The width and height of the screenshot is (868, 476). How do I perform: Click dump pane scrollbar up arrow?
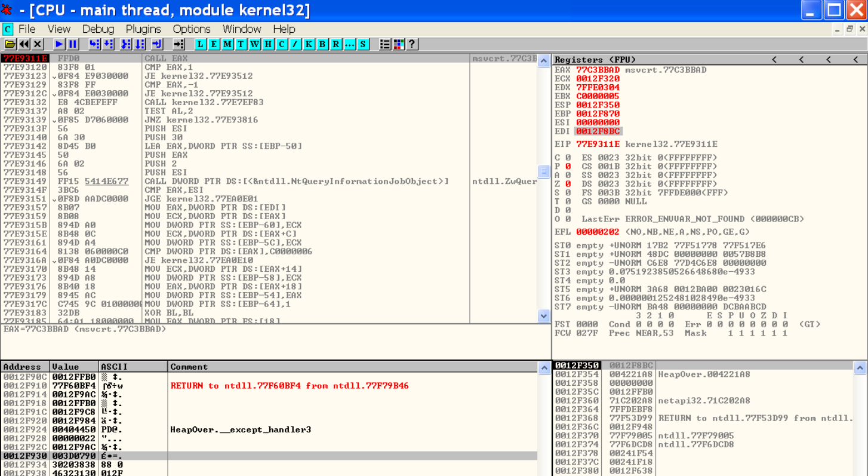(x=544, y=368)
